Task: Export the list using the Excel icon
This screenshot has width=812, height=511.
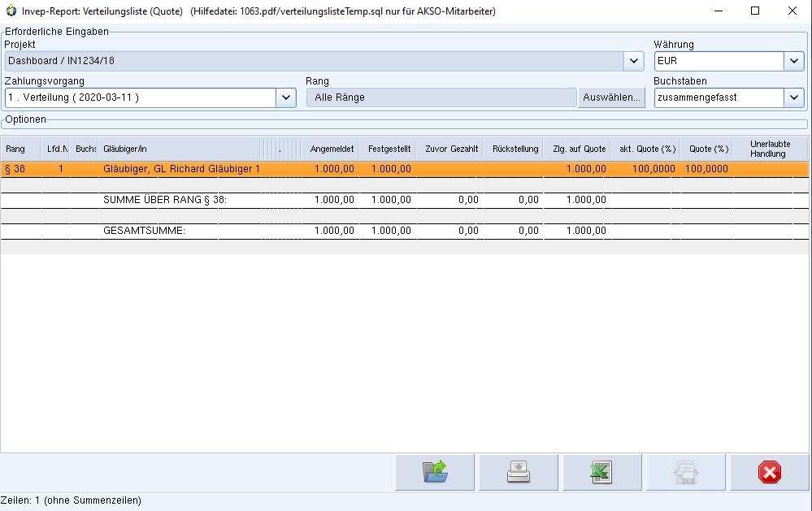Action: coord(601,472)
